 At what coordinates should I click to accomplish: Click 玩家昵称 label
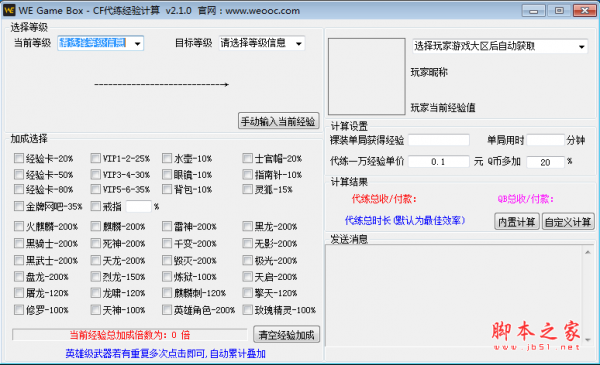(429, 72)
